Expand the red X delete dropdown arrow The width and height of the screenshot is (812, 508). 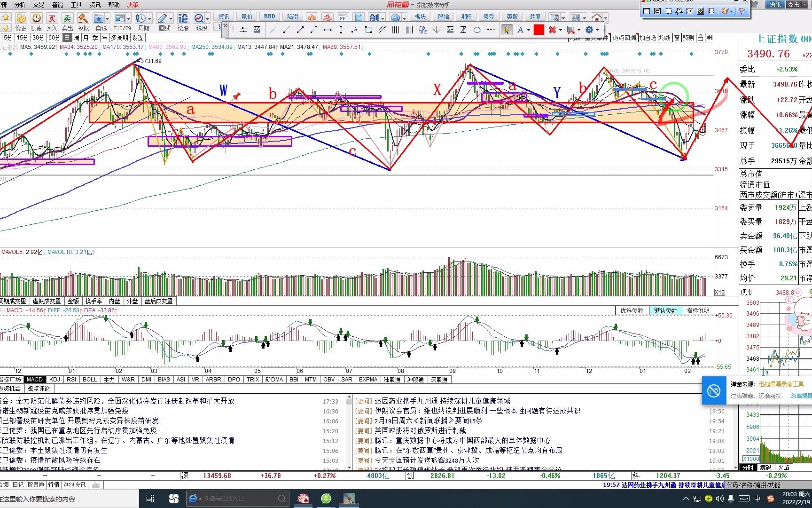click(561, 30)
